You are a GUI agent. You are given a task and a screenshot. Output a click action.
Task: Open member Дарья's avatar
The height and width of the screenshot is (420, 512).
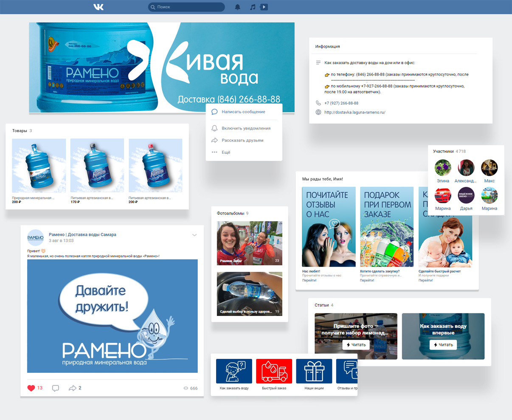466,195
